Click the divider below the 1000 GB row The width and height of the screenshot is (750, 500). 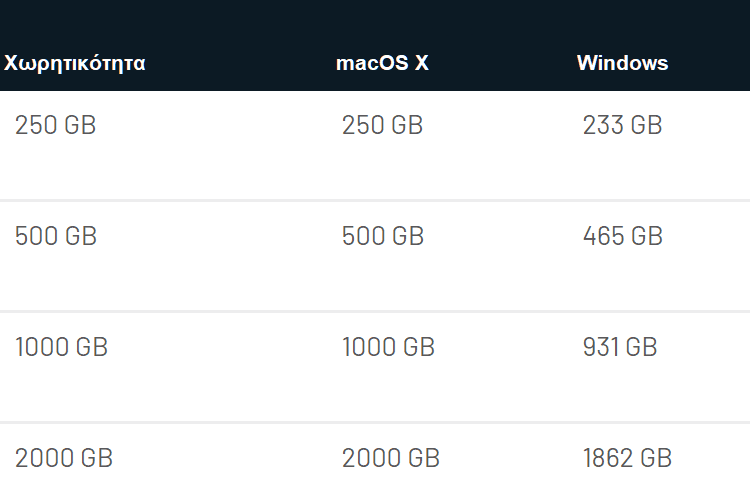coord(375,422)
